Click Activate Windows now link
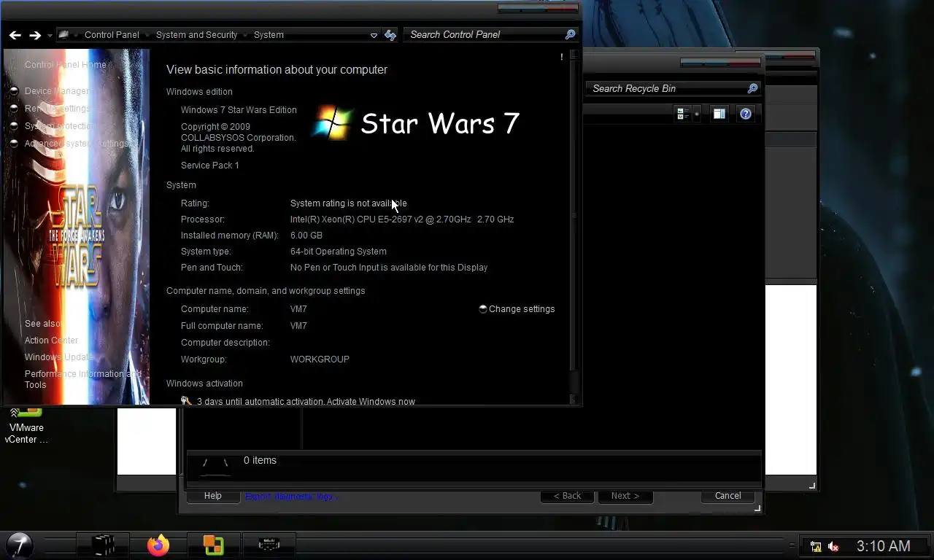This screenshot has width=934, height=560. pos(371,402)
